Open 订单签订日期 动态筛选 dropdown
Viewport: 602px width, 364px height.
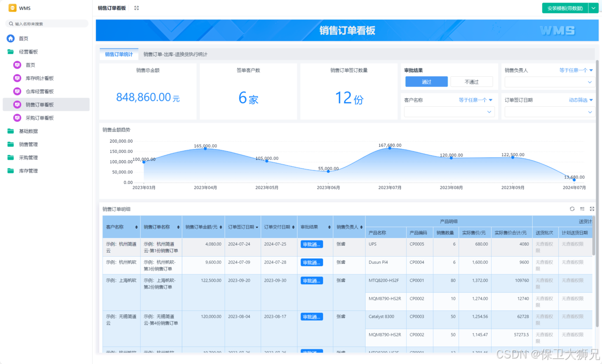(581, 100)
